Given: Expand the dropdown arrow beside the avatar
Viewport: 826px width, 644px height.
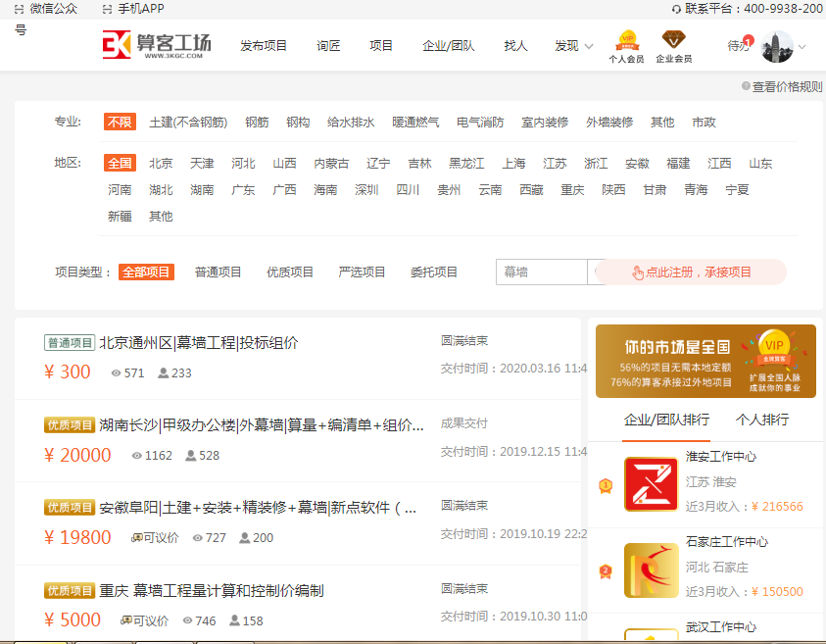Looking at the screenshot, I should [802, 46].
